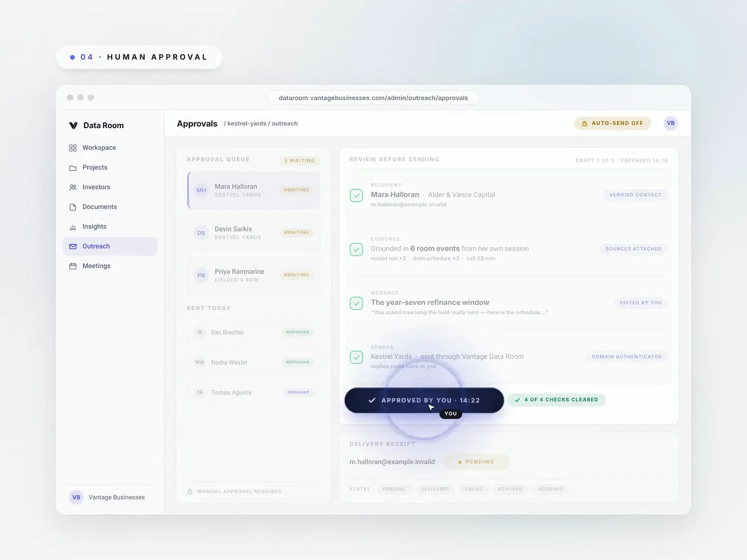Open Workspace from the sidebar
This screenshot has width=747, height=560.
(x=110, y=148)
